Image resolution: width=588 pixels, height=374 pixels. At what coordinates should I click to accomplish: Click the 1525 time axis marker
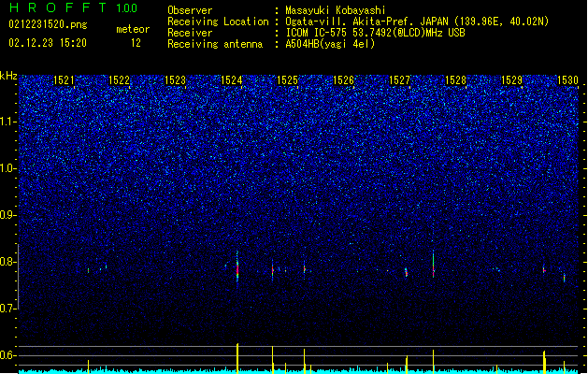287,79
